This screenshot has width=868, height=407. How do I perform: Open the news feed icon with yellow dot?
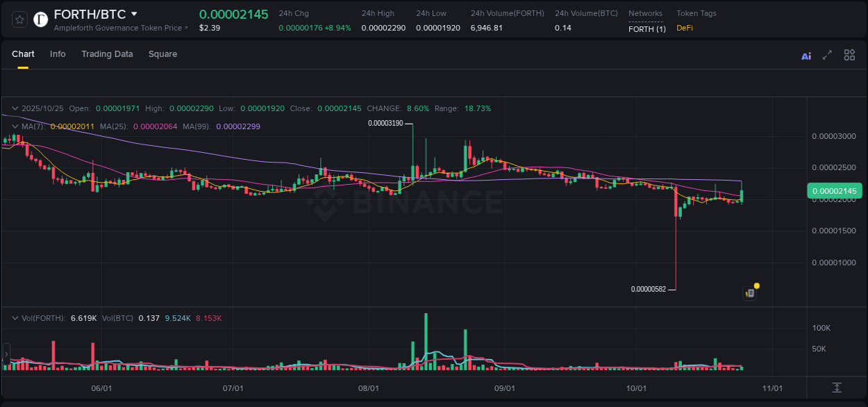[x=750, y=293]
